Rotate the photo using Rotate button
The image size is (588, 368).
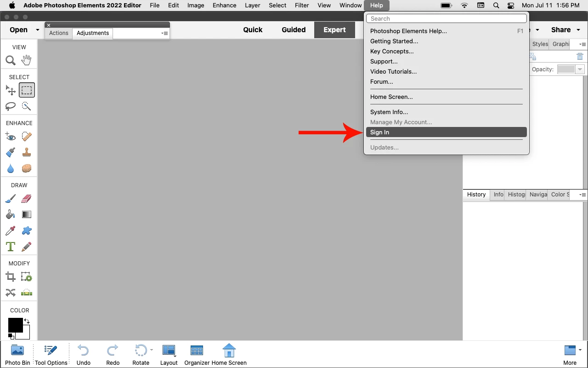(x=141, y=355)
